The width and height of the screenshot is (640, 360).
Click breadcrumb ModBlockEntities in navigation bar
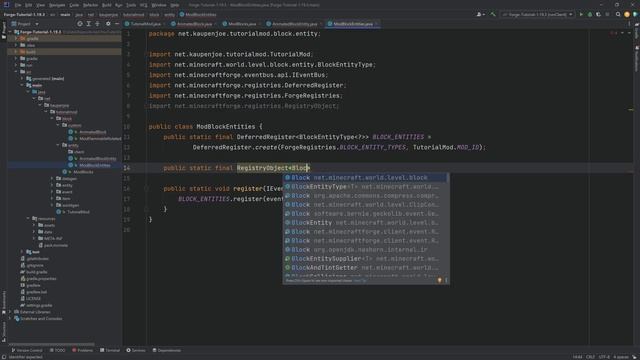pyautogui.click(x=198, y=14)
